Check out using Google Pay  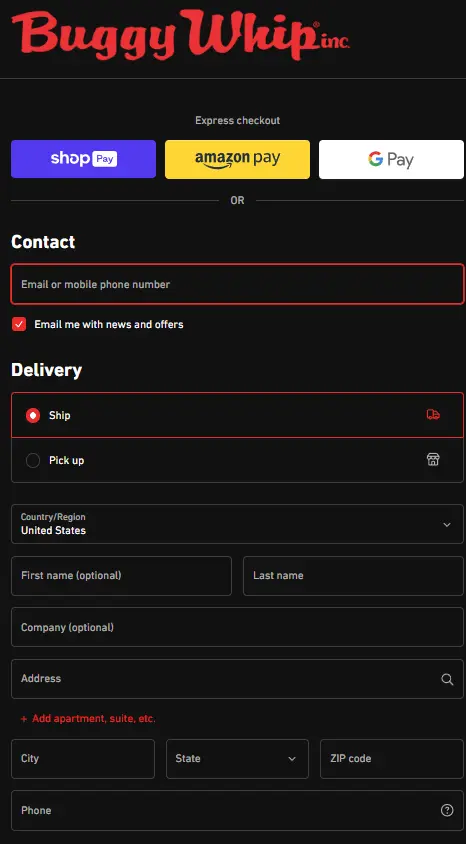pyautogui.click(x=391, y=159)
